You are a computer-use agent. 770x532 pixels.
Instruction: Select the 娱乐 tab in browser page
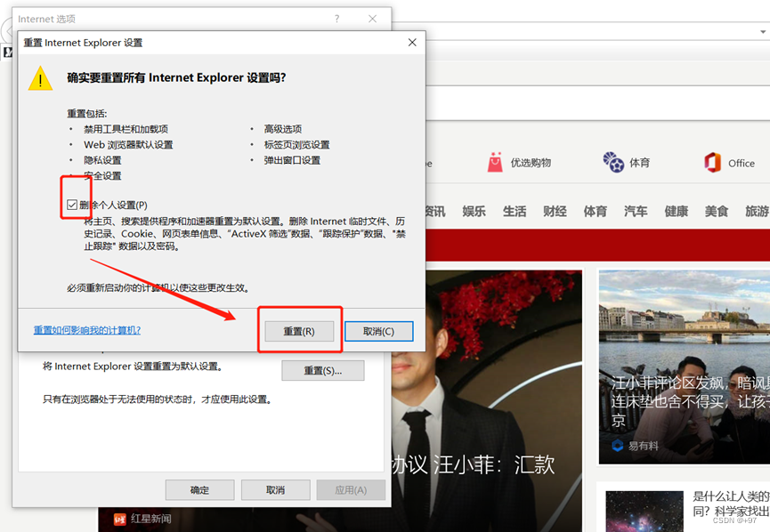point(474,212)
